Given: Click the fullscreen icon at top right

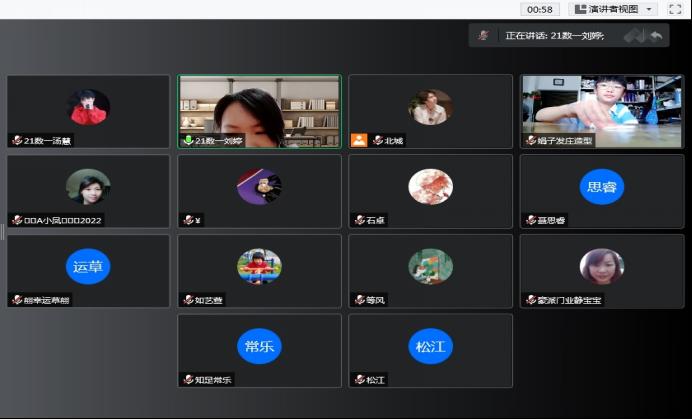Looking at the screenshot, I should [x=675, y=9].
